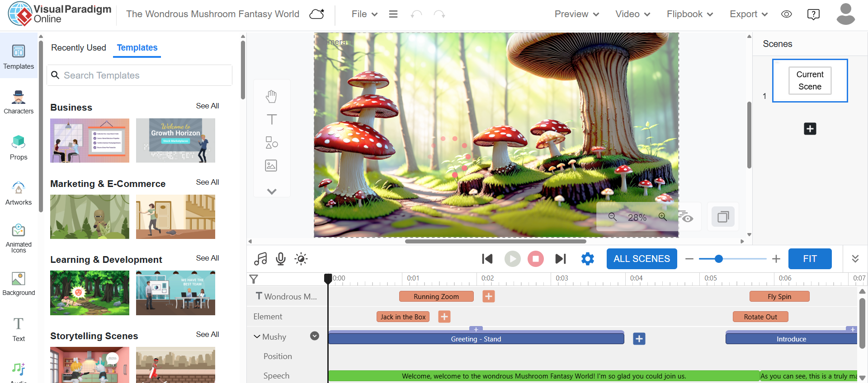Open the Artworks sidebar panel
This screenshot has height=383, width=868.
point(19,193)
